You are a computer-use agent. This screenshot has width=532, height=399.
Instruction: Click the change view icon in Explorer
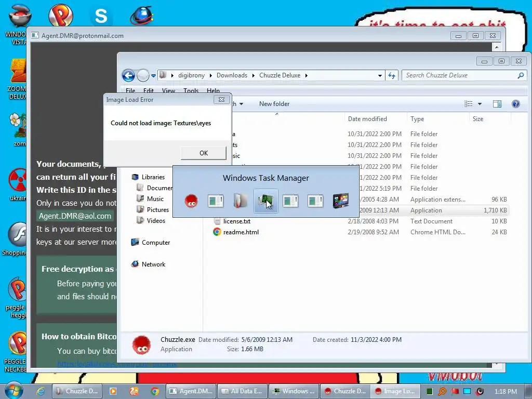pos(468,104)
